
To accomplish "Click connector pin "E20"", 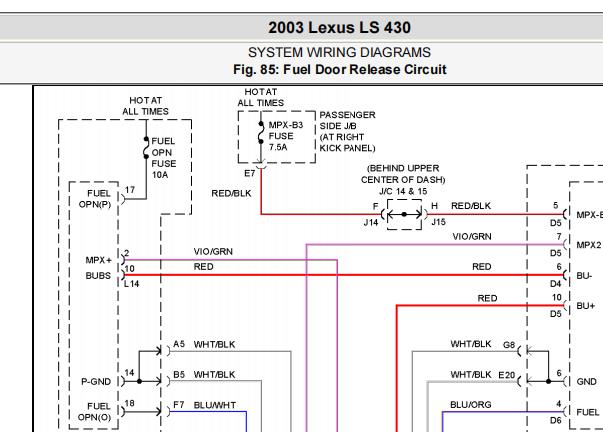I will [x=506, y=375].
